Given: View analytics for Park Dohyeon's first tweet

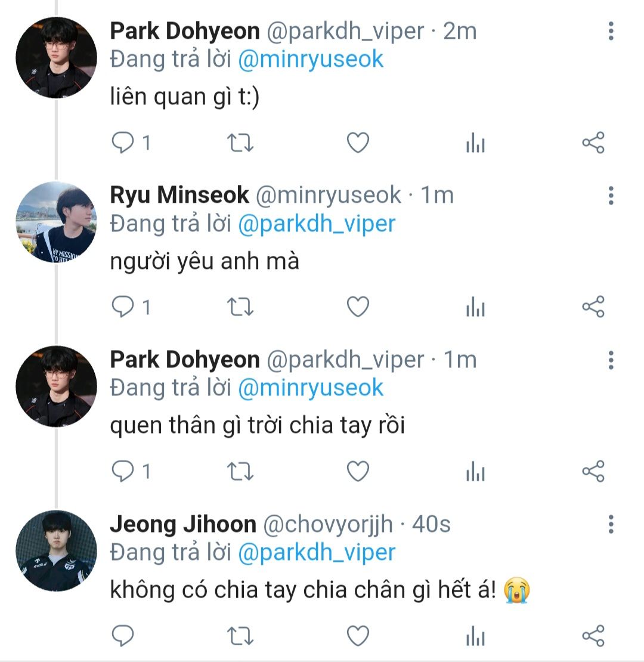Looking at the screenshot, I should point(475,143).
